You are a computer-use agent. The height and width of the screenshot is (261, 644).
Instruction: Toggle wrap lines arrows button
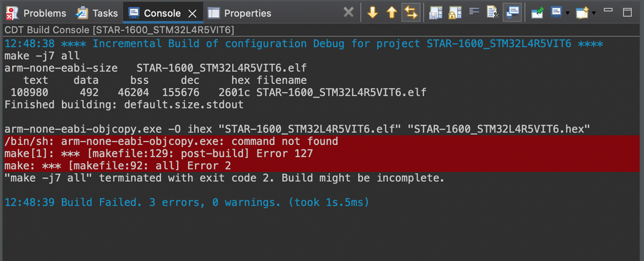click(x=411, y=13)
